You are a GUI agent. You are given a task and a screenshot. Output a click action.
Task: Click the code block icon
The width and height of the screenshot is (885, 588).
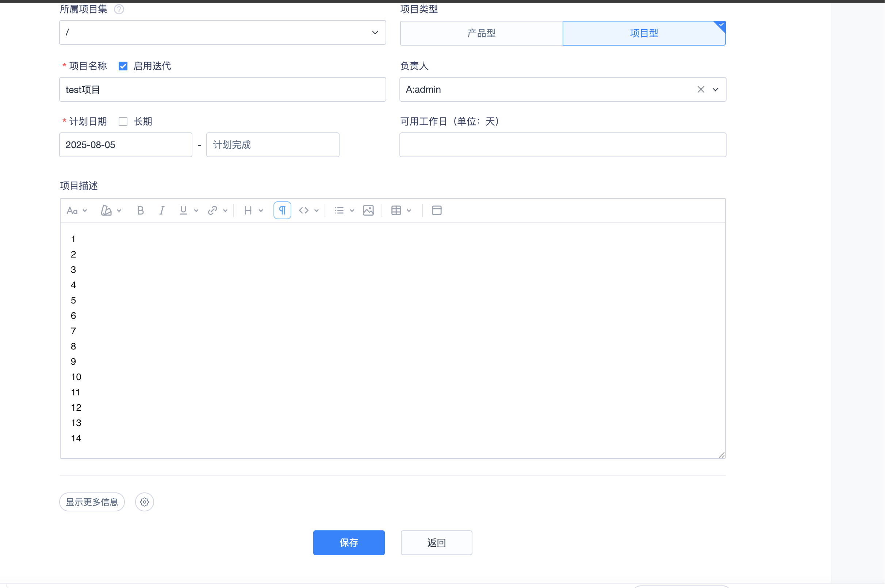click(304, 210)
